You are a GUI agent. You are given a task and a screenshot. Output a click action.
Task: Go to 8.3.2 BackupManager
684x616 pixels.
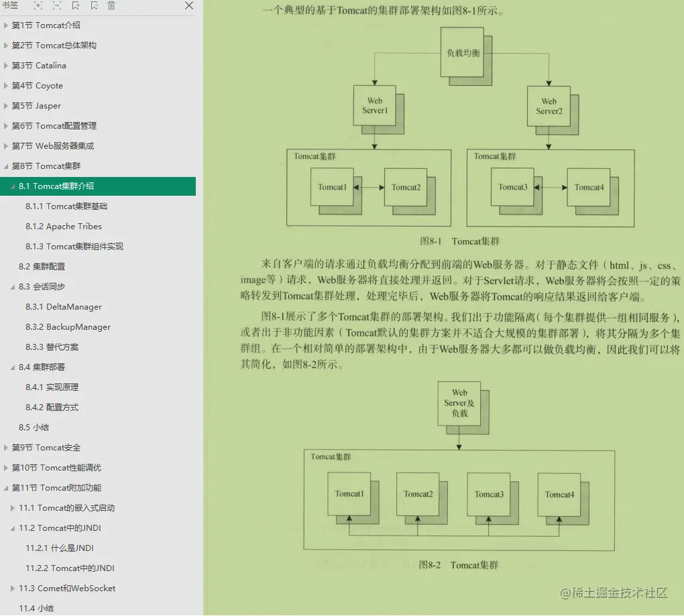click(68, 326)
